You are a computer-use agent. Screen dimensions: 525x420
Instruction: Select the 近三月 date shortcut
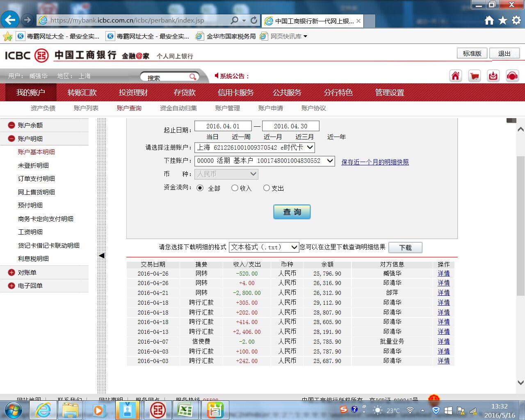coord(305,137)
